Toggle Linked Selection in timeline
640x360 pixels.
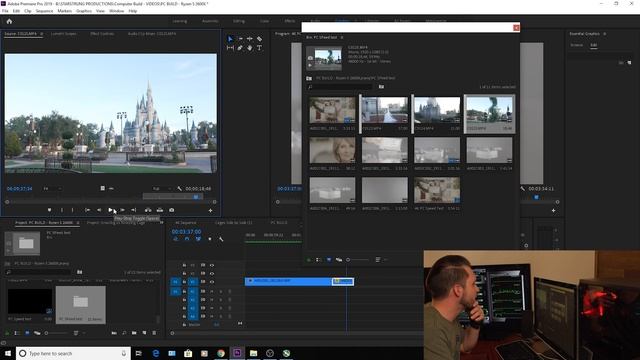(x=198, y=239)
